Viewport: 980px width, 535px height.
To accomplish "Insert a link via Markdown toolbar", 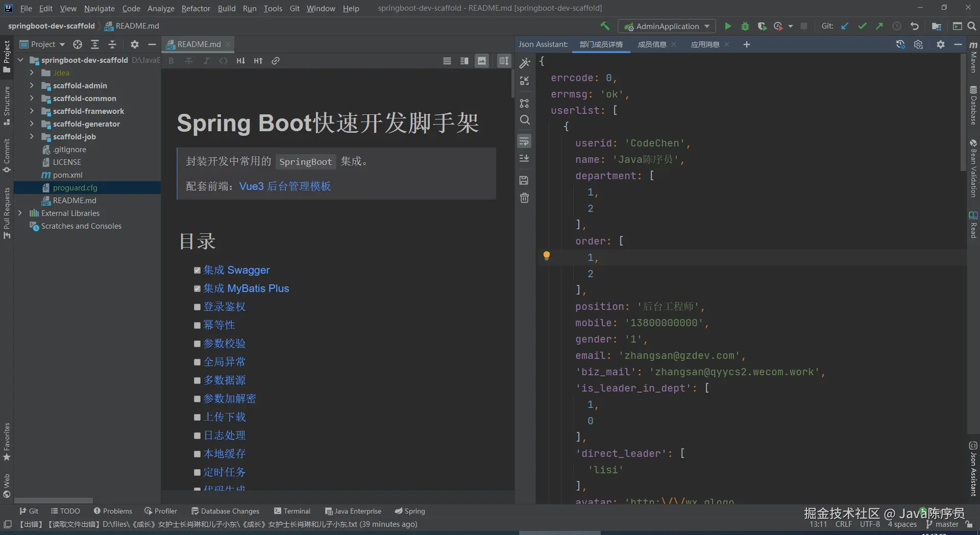I will click(276, 61).
